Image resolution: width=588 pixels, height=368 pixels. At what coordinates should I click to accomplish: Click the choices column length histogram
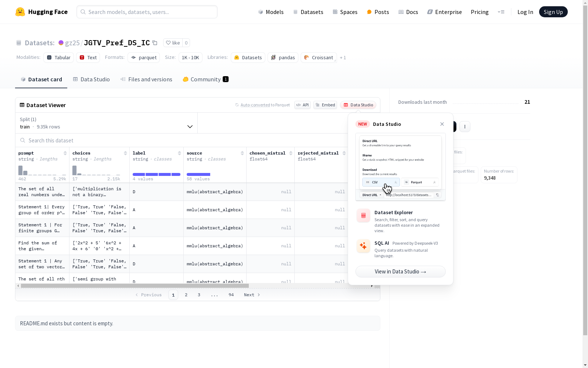point(96,170)
